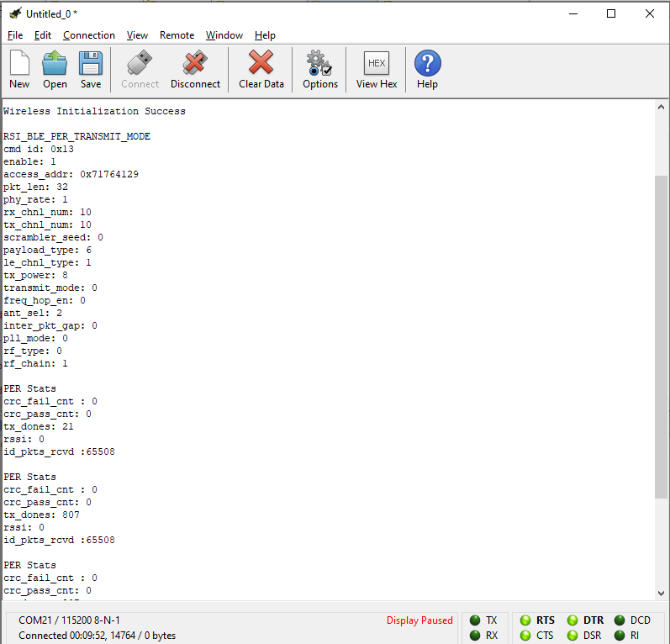
Task: Click the vertical scrollbar thumb
Action: click(661, 336)
